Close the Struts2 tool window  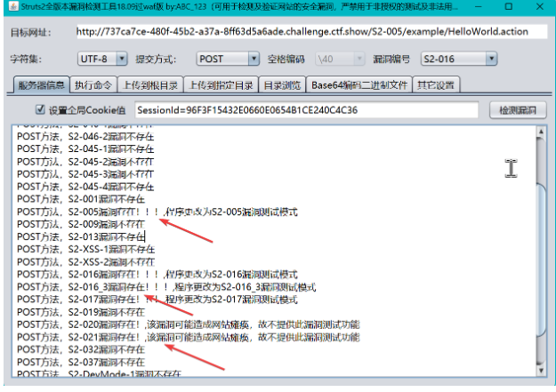540,6
